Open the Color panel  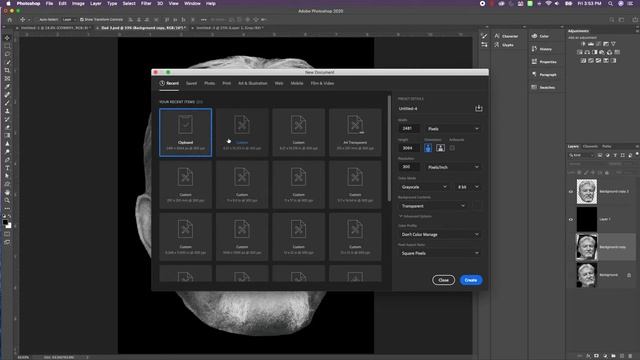click(540, 36)
